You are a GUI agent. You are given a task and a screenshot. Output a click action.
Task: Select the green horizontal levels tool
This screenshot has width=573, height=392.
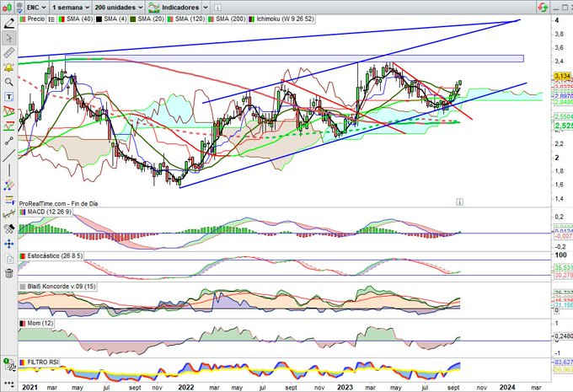[8, 126]
